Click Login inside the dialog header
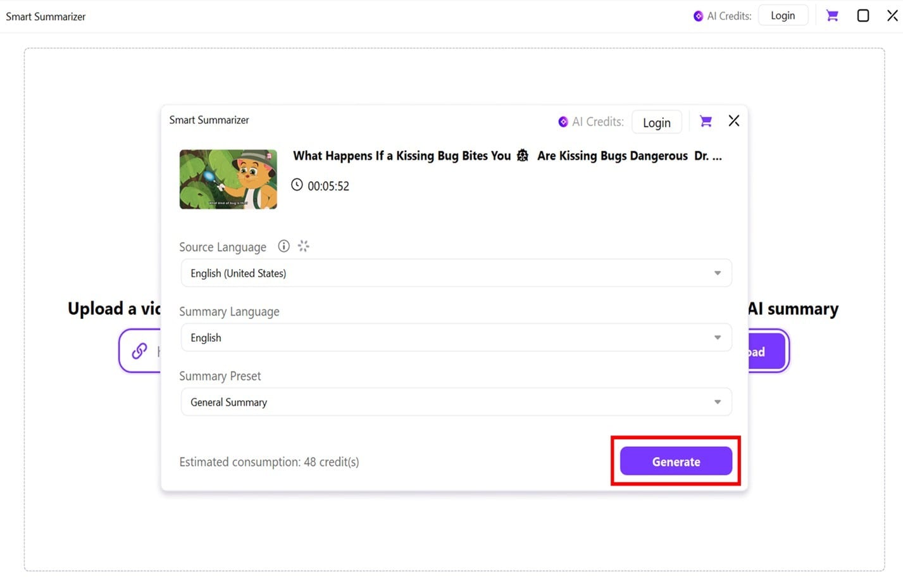903x588 pixels. (x=656, y=122)
